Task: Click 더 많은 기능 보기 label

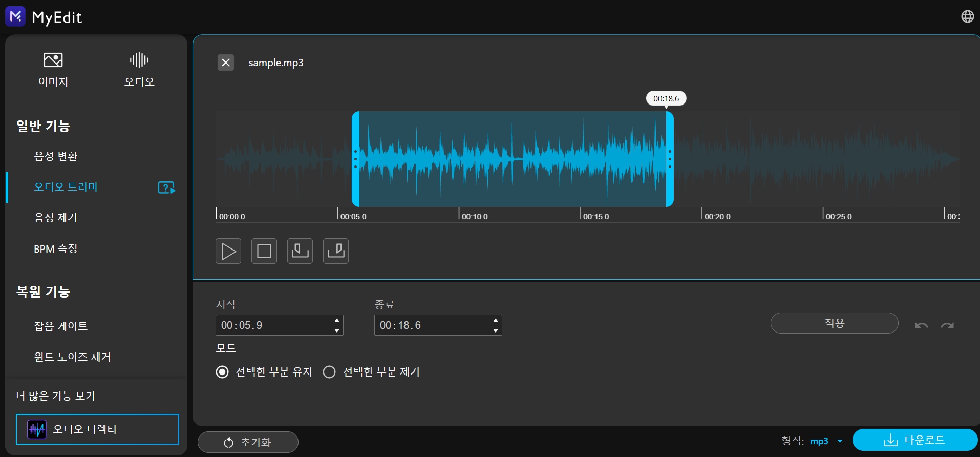Action: (x=56, y=396)
